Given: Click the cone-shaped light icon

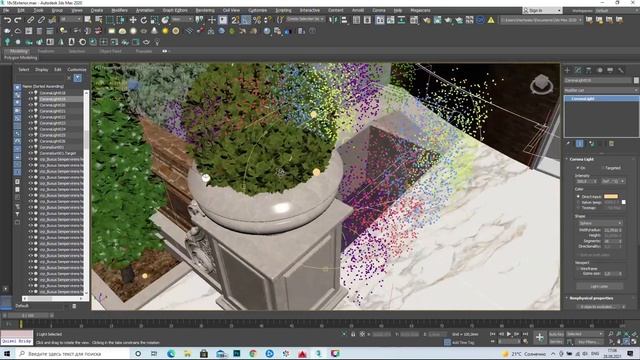Looking at the screenshot, I should [154, 31].
